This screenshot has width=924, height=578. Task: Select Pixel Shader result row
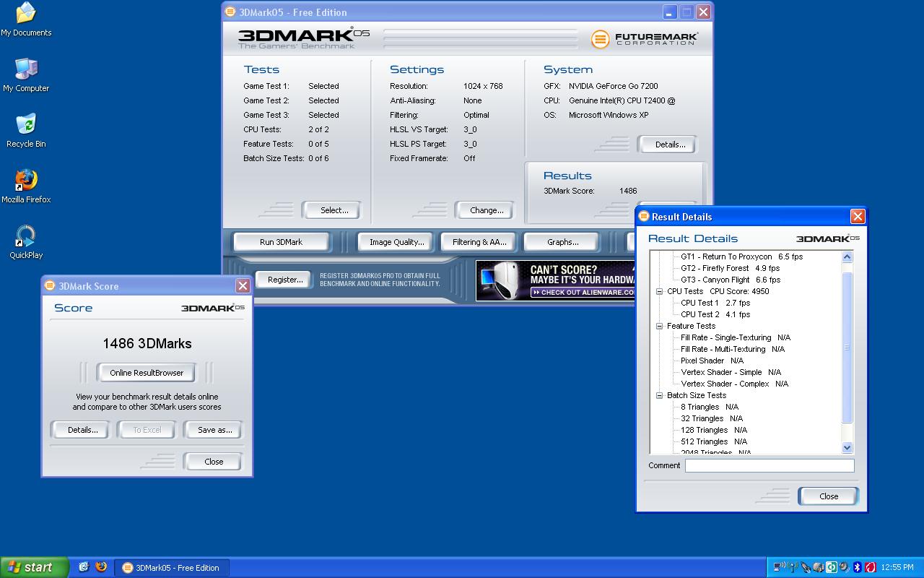click(x=712, y=361)
